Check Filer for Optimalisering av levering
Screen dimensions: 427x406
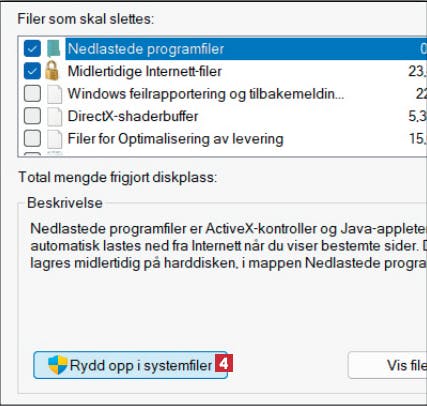click(x=32, y=139)
